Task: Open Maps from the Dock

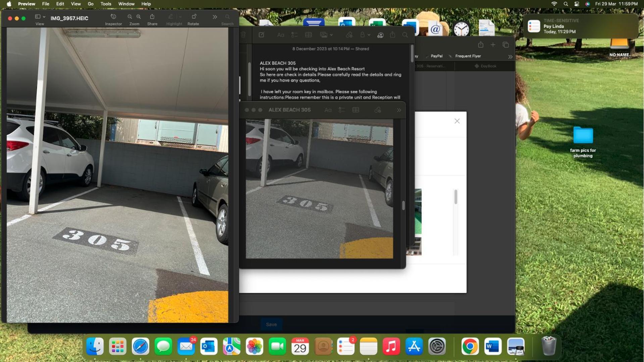Action: click(232, 346)
